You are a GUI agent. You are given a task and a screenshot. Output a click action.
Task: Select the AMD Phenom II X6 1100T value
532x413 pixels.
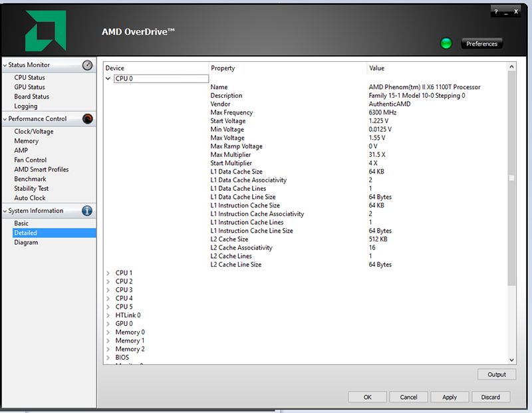tap(424, 87)
